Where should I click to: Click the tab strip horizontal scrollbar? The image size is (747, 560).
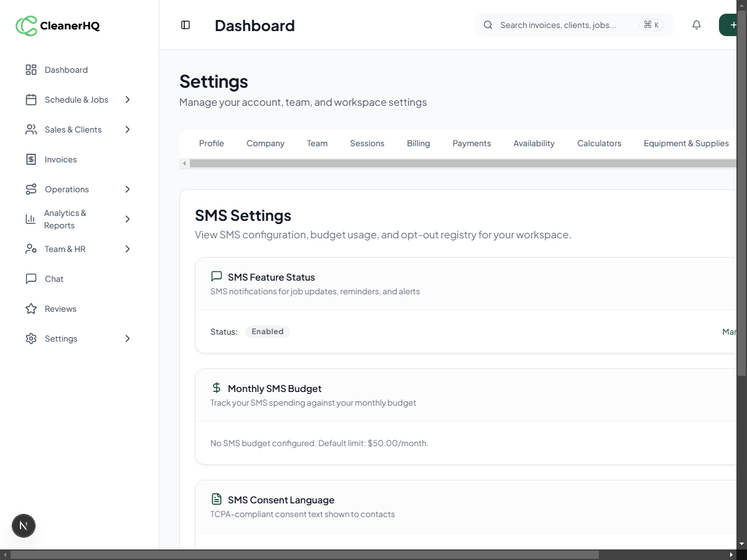461,164
